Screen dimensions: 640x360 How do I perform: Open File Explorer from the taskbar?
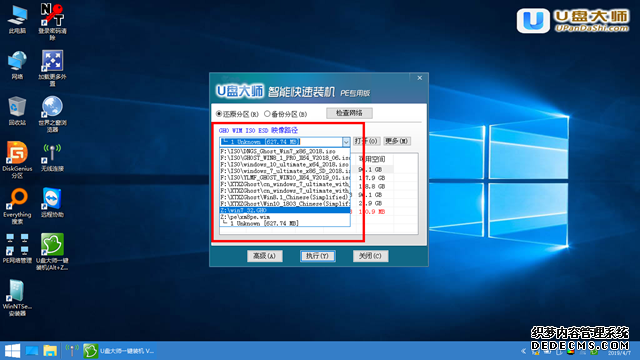coord(50,351)
